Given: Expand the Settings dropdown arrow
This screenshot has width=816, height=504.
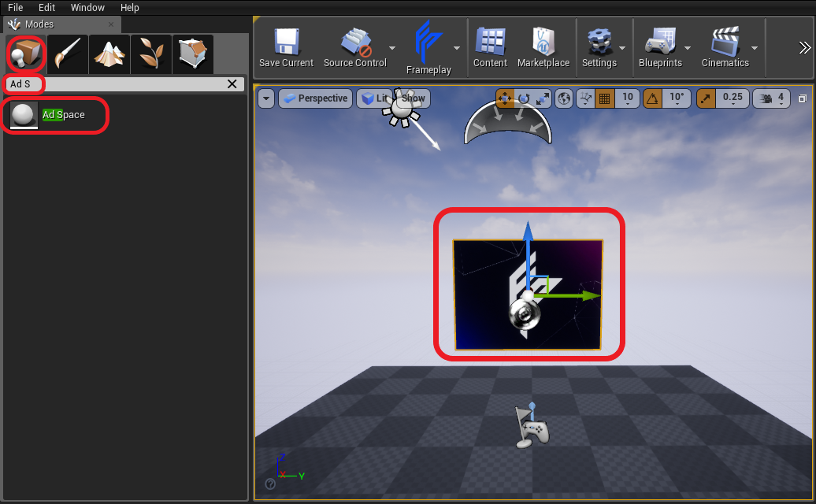Looking at the screenshot, I should (x=622, y=48).
